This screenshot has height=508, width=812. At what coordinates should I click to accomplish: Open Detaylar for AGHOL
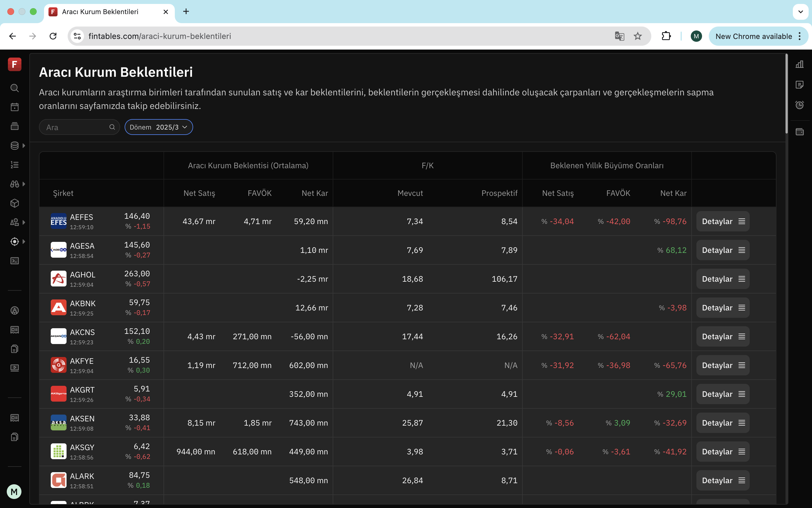723,279
